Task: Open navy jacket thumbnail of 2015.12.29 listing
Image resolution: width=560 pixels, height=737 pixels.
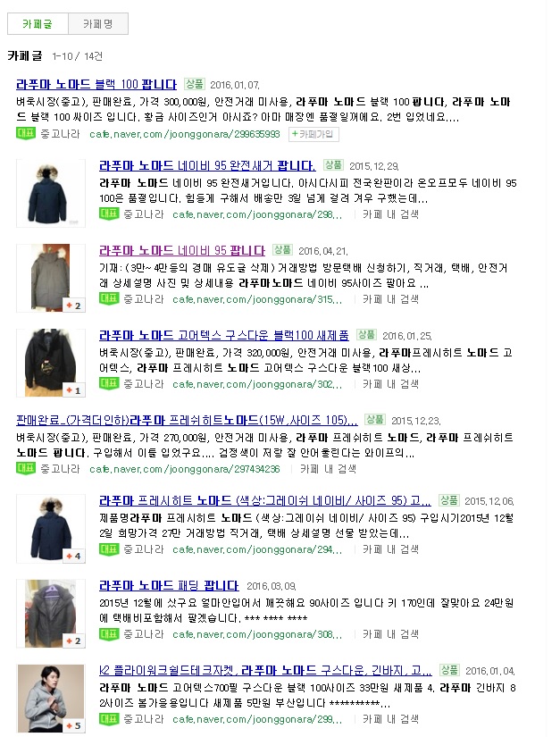Action: [51, 193]
